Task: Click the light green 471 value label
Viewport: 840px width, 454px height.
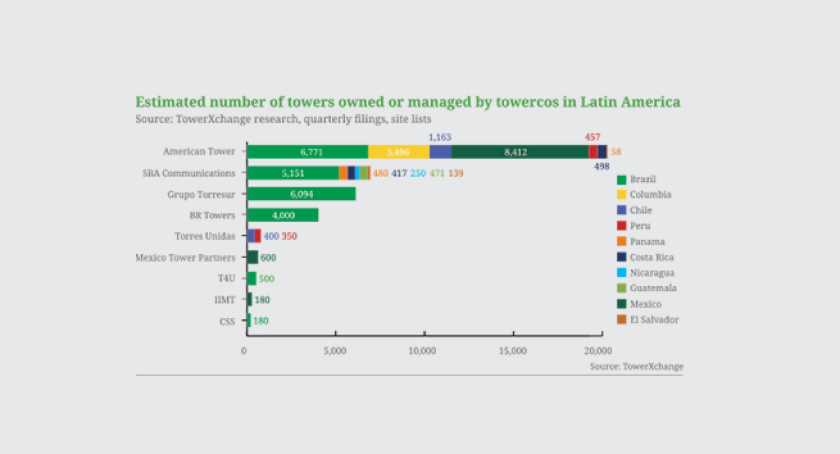Action: coord(437,173)
